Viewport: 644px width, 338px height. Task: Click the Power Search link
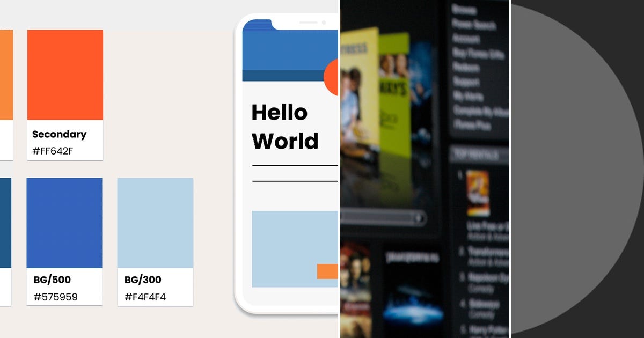click(475, 26)
